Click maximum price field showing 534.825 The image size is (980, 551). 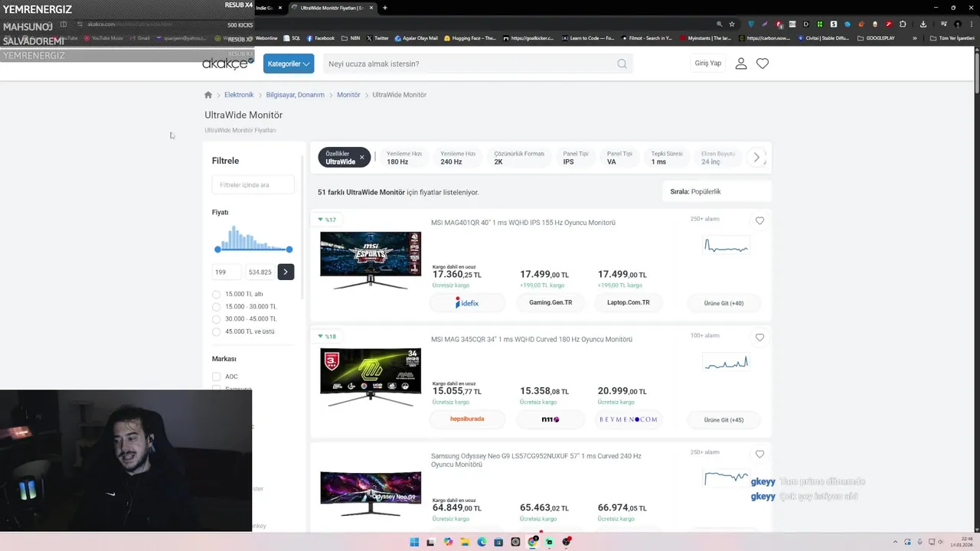tap(260, 272)
